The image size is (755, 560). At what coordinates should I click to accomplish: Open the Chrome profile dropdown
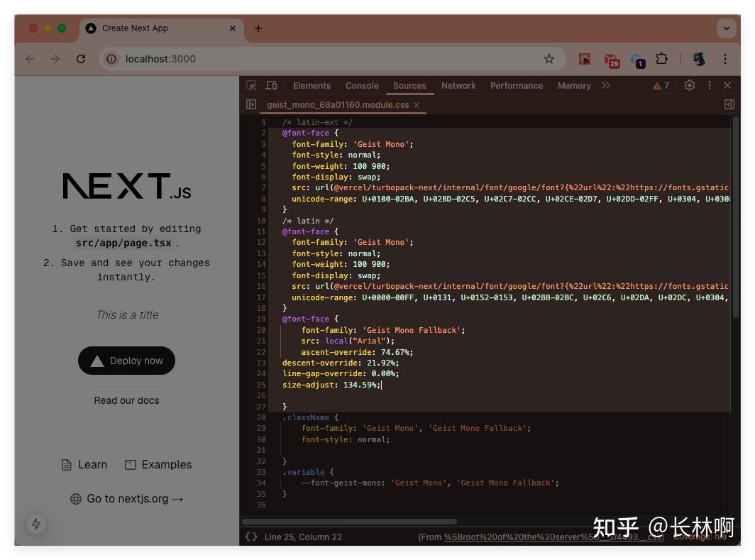(698, 59)
